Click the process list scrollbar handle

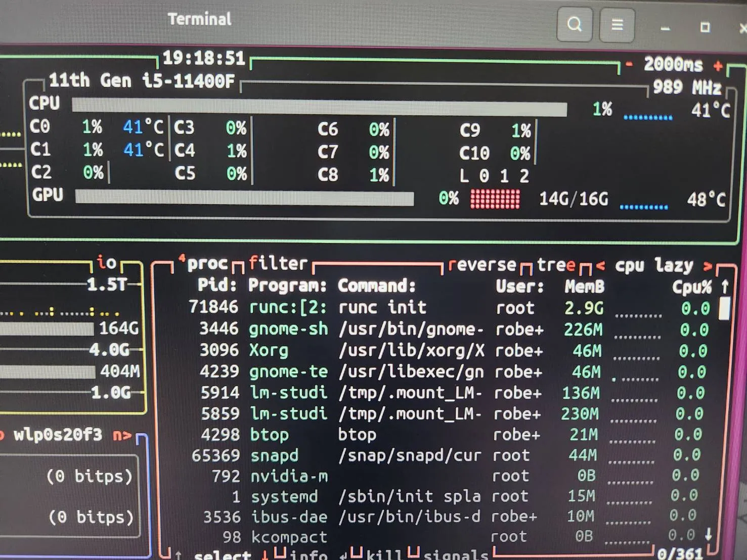point(724,308)
